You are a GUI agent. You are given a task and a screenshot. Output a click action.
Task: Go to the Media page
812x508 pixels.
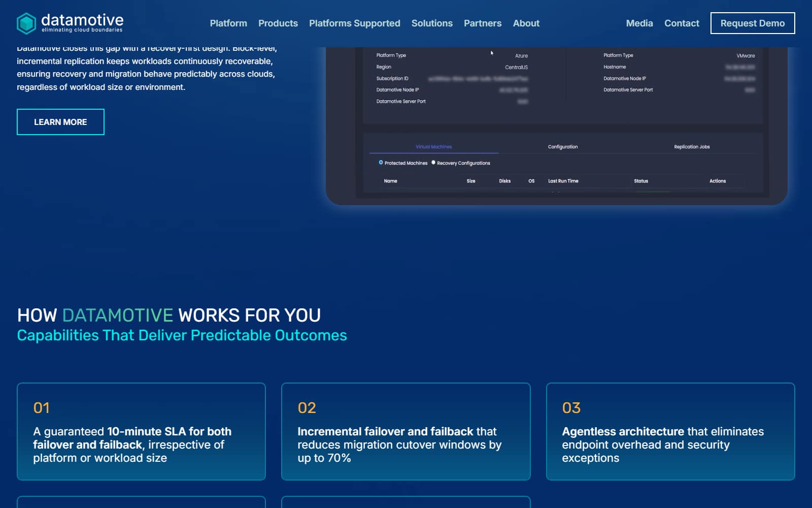click(639, 23)
